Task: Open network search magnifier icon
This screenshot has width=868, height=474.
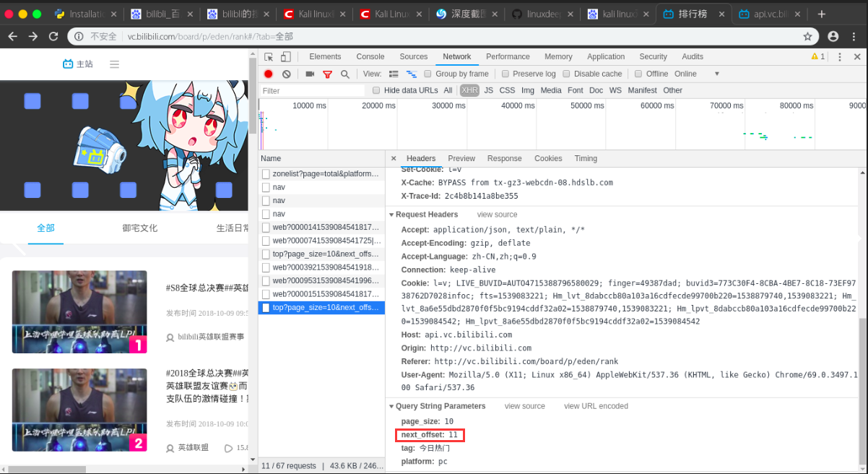Action: tap(345, 74)
